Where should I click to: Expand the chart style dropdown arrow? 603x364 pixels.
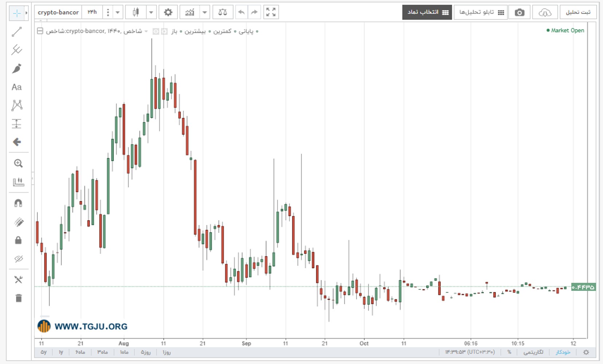click(151, 12)
